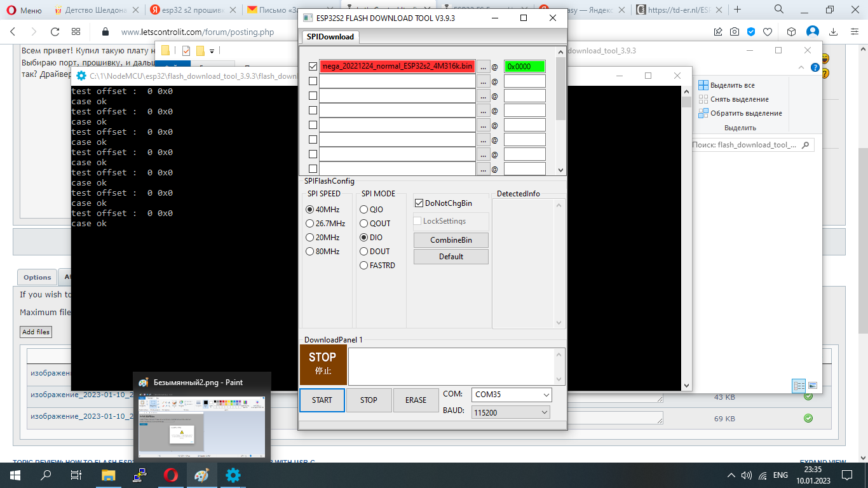The height and width of the screenshot is (488, 868).
Task: Open the browser downloads arrow icon
Action: [833, 32]
